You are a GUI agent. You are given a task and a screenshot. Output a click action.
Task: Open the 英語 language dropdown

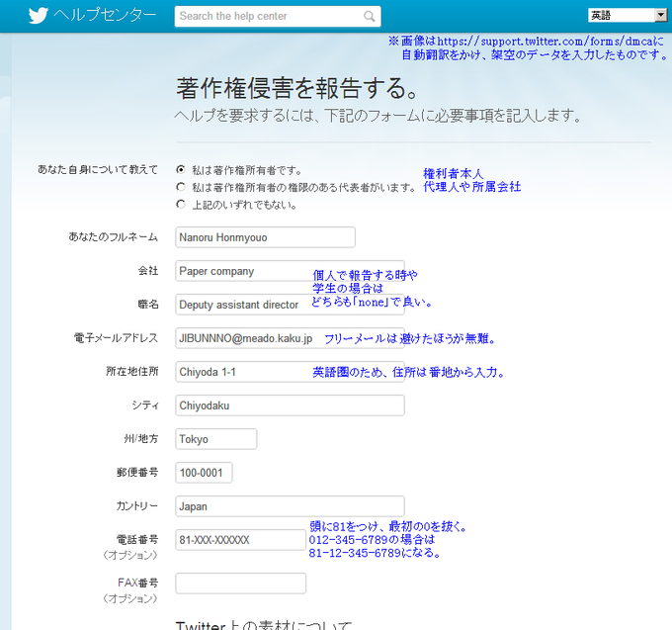627,16
